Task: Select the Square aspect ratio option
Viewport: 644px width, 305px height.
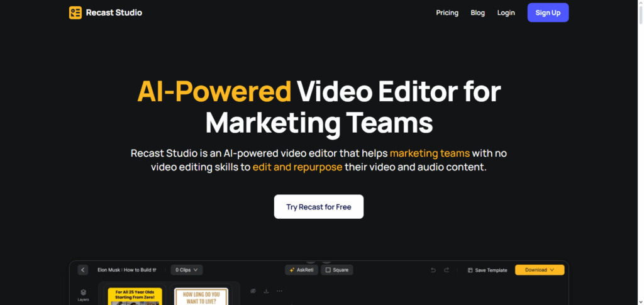Action: [337, 270]
